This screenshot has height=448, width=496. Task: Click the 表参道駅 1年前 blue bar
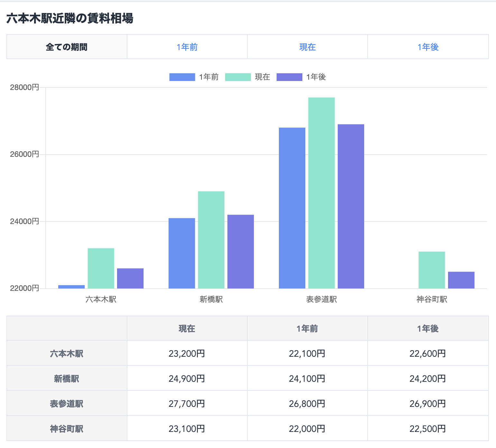pos(292,208)
